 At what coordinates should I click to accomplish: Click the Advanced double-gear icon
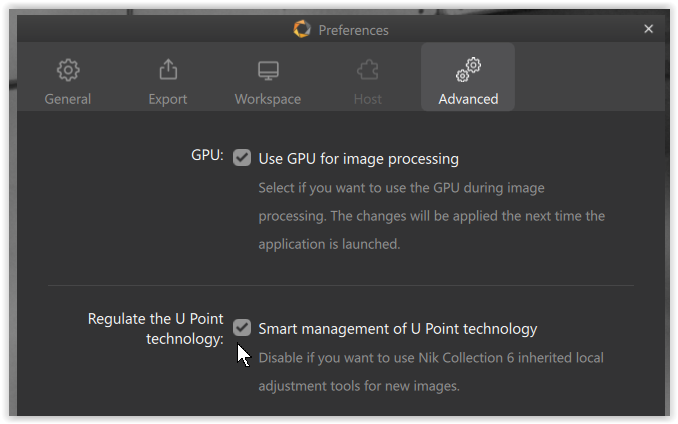[468, 69]
